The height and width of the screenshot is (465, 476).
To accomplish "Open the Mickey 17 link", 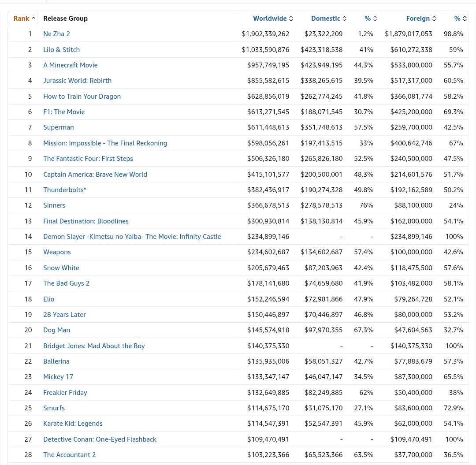I will [x=58, y=377].
